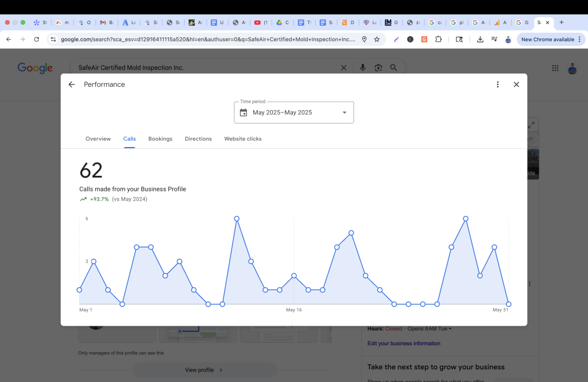Switch to the Bookings tab
Image resolution: width=588 pixels, height=382 pixels.
160,139
